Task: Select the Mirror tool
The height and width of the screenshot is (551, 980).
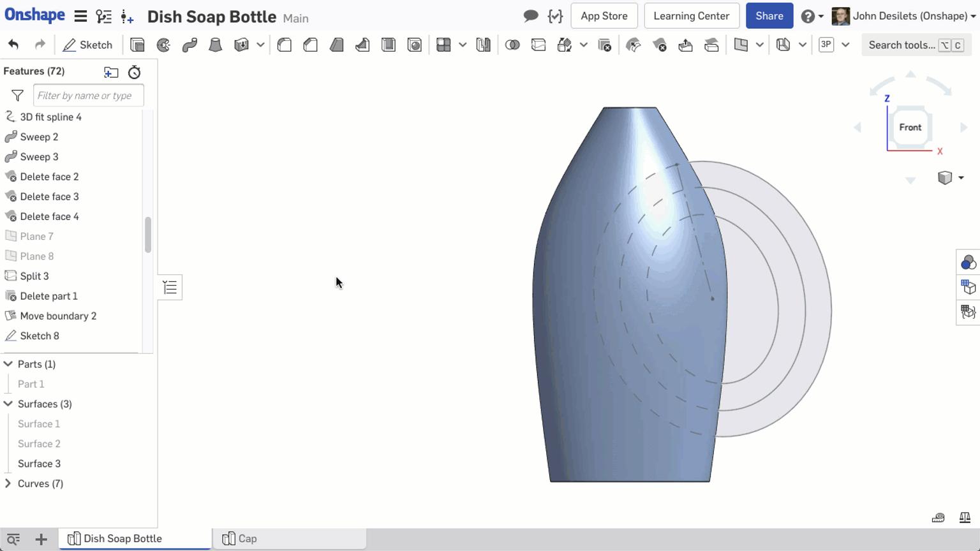Action: pos(484,45)
